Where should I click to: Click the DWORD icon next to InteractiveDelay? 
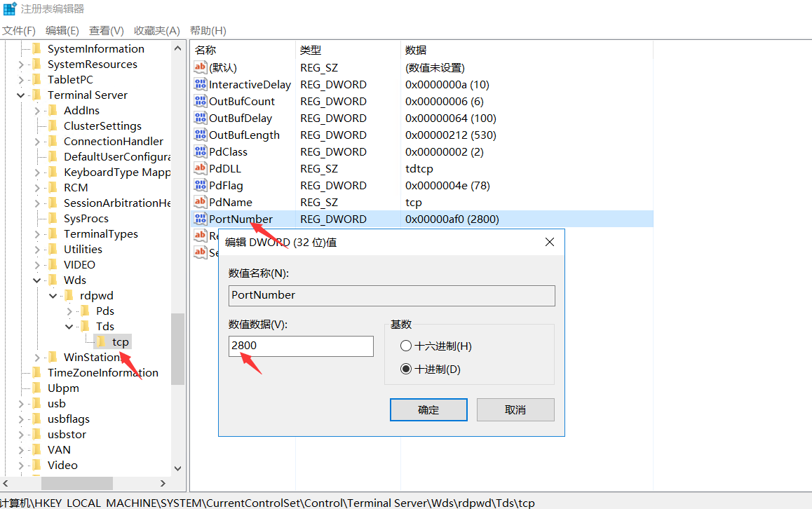[x=202, y=84]
